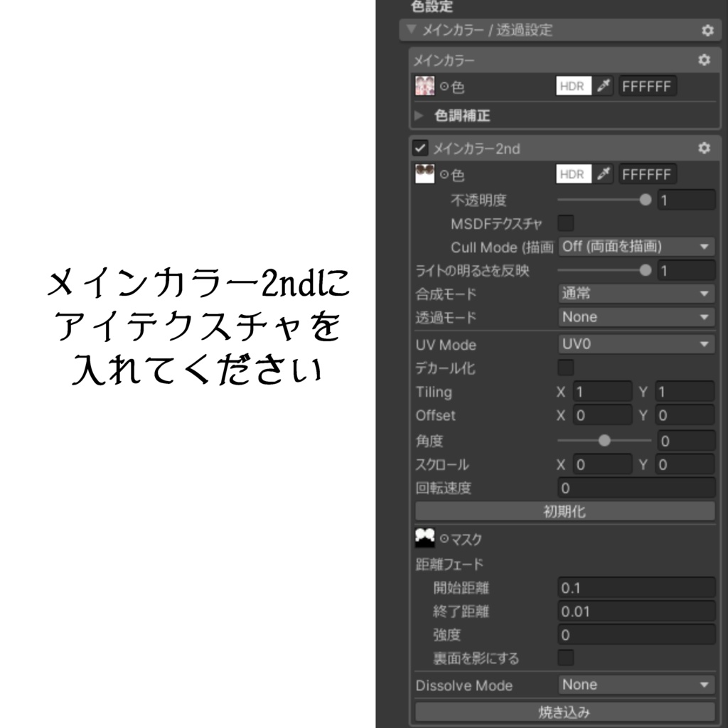The height and width of the screenshot is (728, 728).
Task: Open the UV Mode dropdown
Action: (x=636, y=345)
